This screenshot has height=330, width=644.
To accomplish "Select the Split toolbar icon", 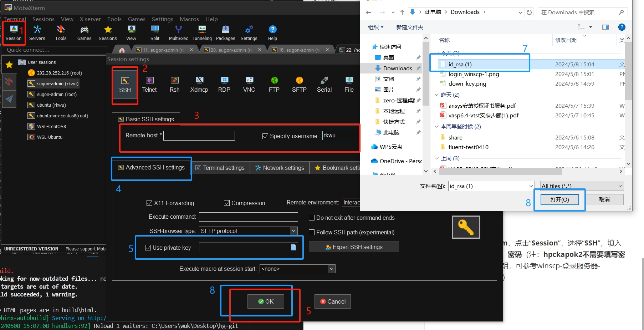I will click(x=155, y=33).
